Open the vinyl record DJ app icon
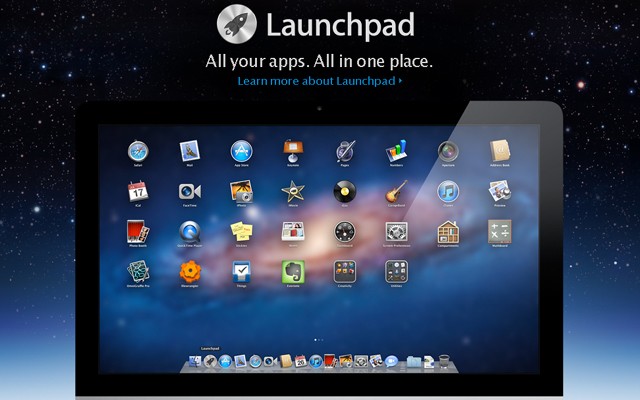 (345, 191)
